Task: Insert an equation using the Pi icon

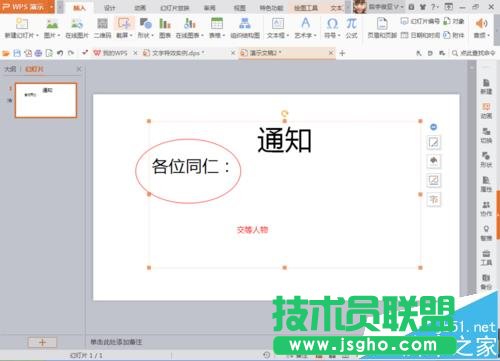Action: click(x=351, y=24)
